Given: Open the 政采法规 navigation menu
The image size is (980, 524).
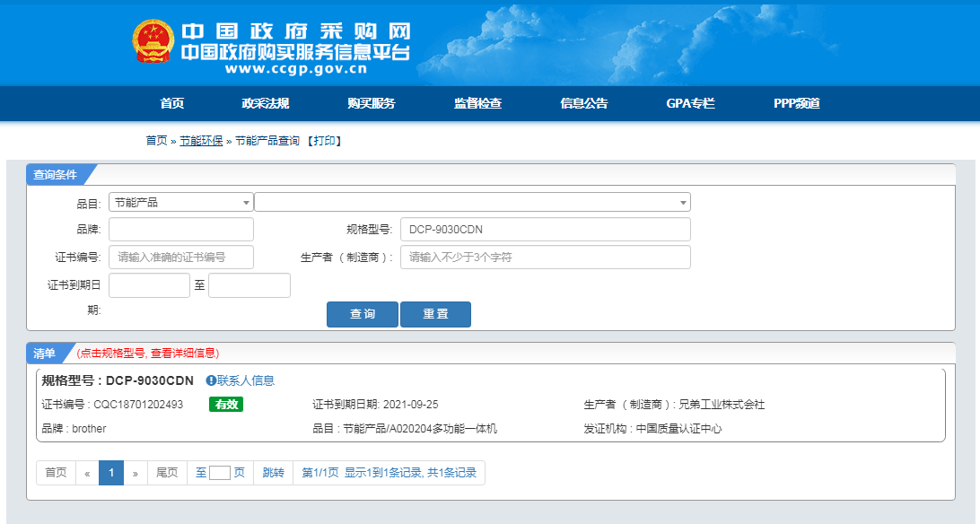Looking at the screenshot, I should [x=266, y=104].
